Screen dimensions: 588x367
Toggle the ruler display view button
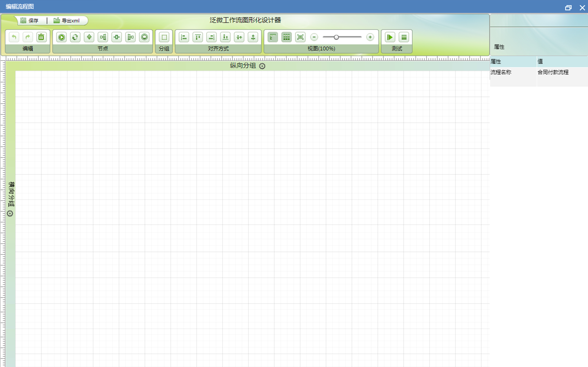(x=273, y=37)
